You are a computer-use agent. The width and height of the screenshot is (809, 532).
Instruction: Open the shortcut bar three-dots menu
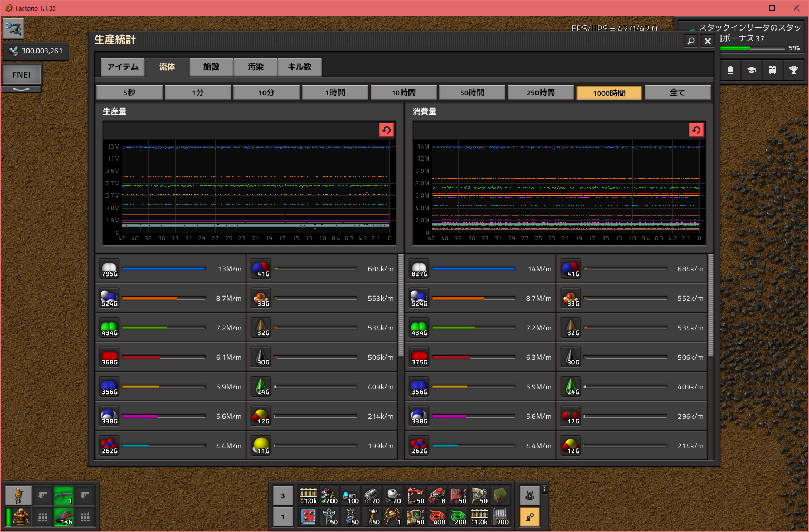point(544,490)
